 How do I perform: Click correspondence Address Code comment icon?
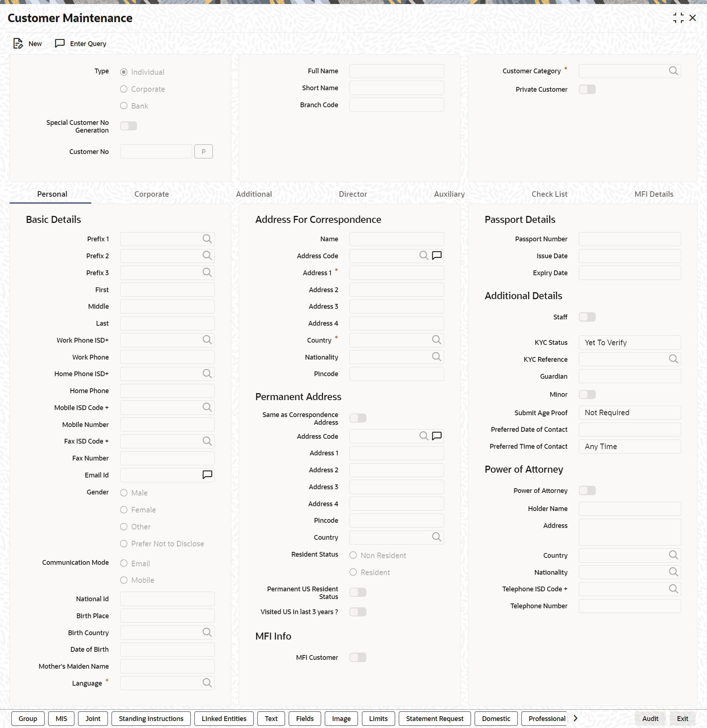point(437,256)
